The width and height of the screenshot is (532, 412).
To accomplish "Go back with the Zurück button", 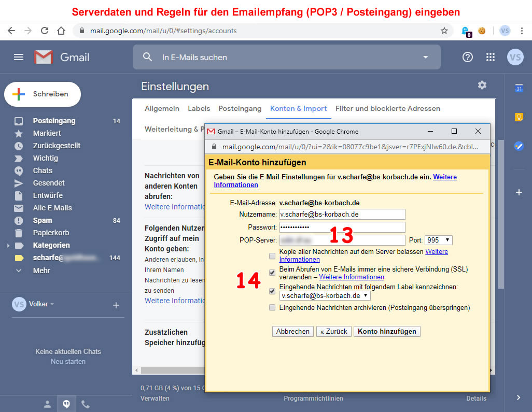I will [333, 331].
